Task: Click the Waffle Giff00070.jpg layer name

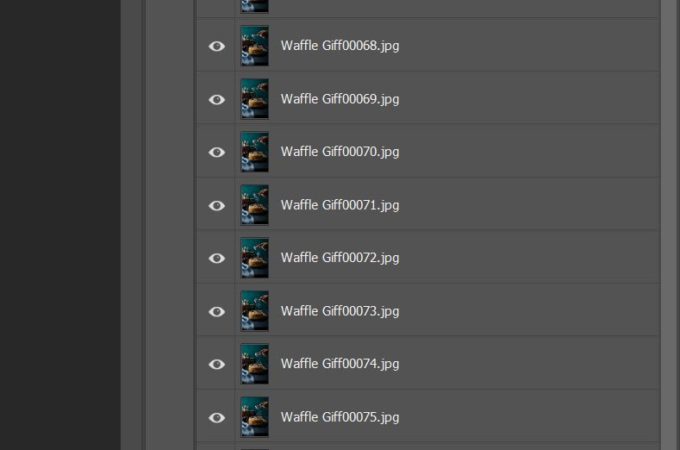Action: click(x=340, y=152)
